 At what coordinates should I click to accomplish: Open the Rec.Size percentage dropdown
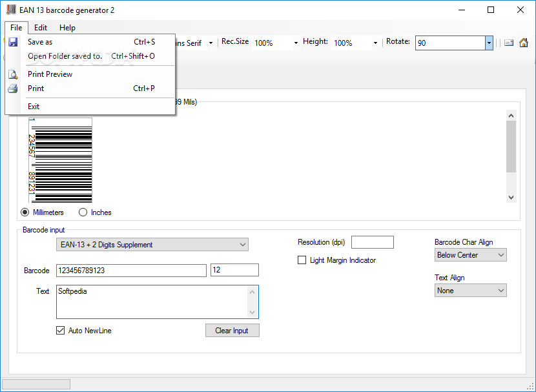click(x=296, y=43)
